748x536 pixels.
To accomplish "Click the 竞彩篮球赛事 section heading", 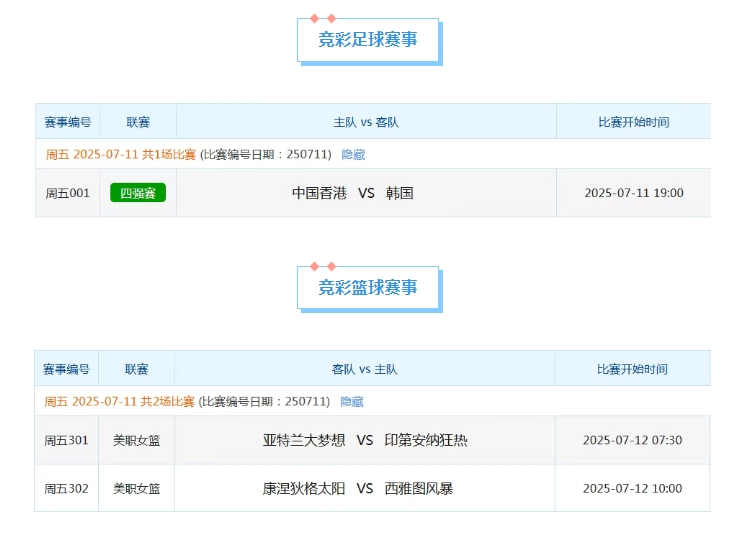I will pos(368,288).
